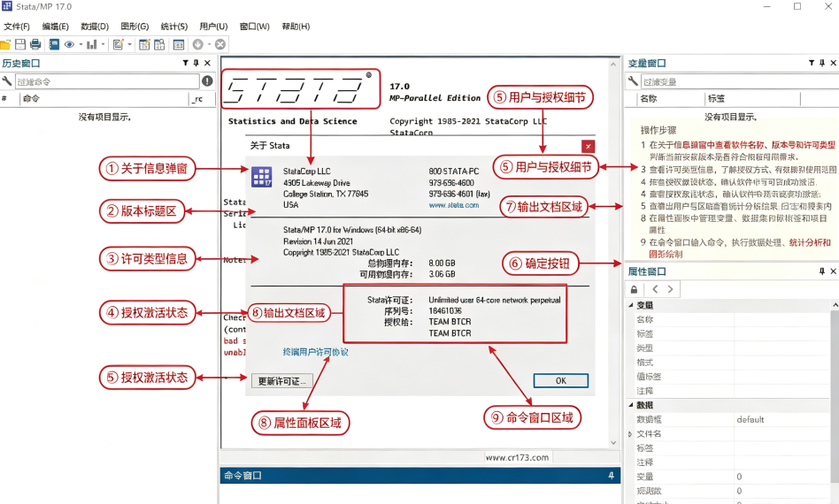Viewport: 839px width, 504px height.
Task: Click the Log notebook toolbar icon
Action: pos(54,44)
